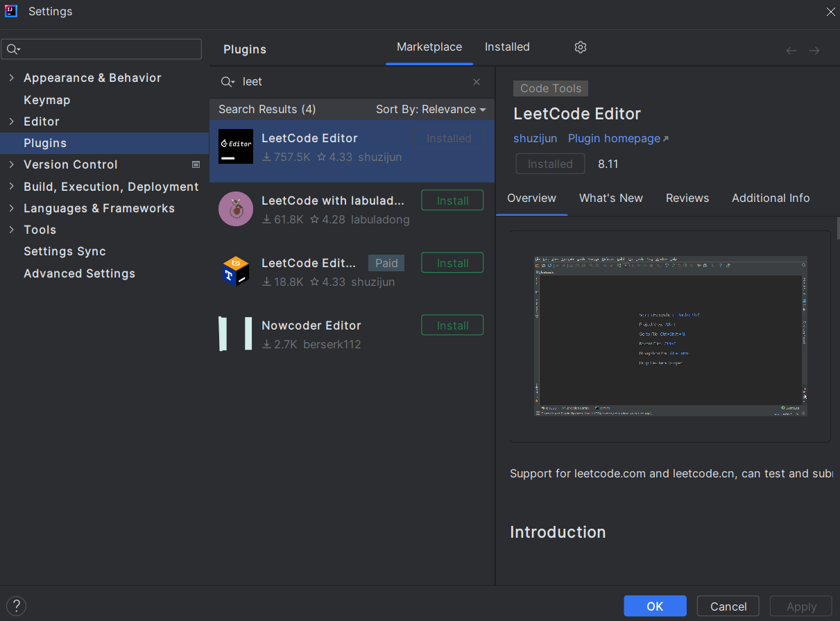This screenshot has height=621, width=840.
Task: Close the Settings dialog window
Action: (830, 12)
